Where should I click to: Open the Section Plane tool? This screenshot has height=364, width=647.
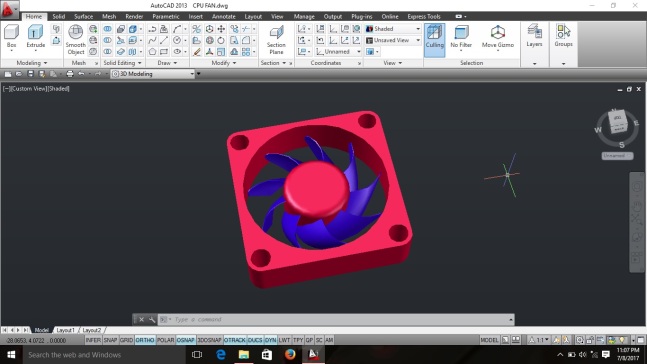[276, 40]
